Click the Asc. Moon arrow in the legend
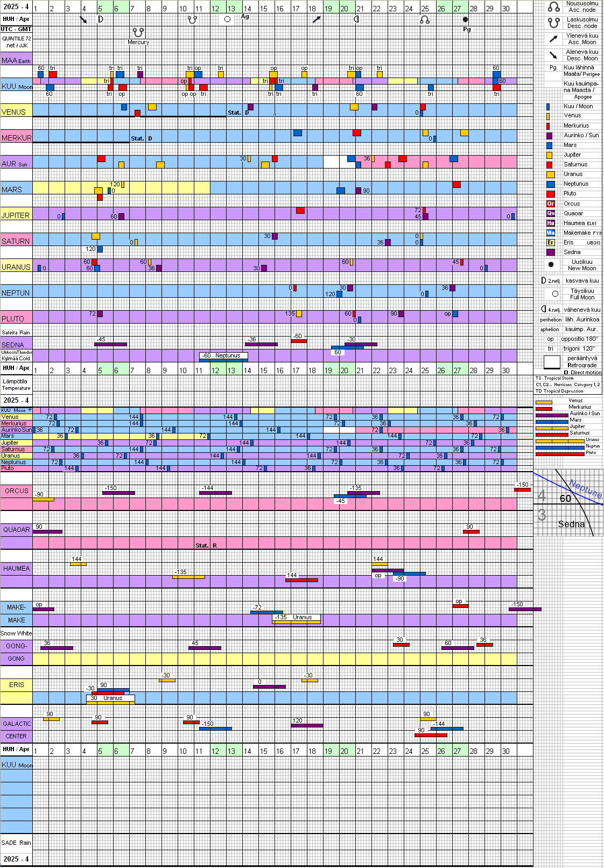Screen dimensions: 604x868 pos(553,39)
